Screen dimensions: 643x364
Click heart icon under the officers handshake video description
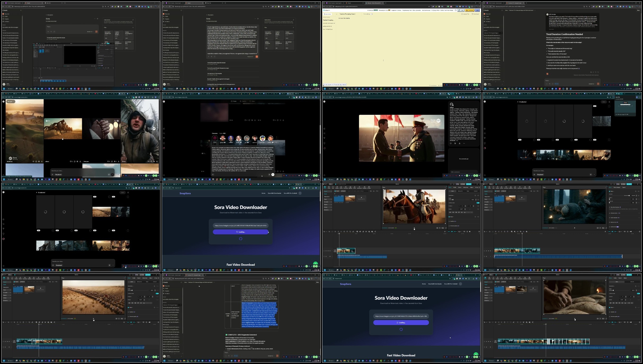451,143
